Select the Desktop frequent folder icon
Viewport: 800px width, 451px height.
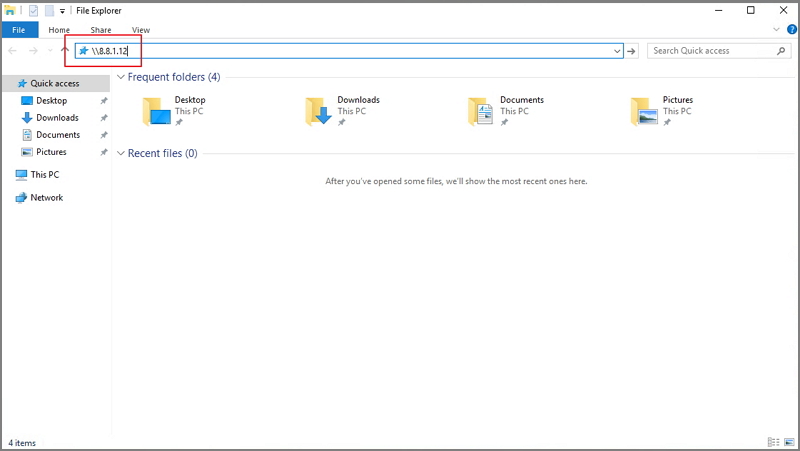(x=156, y=111)
